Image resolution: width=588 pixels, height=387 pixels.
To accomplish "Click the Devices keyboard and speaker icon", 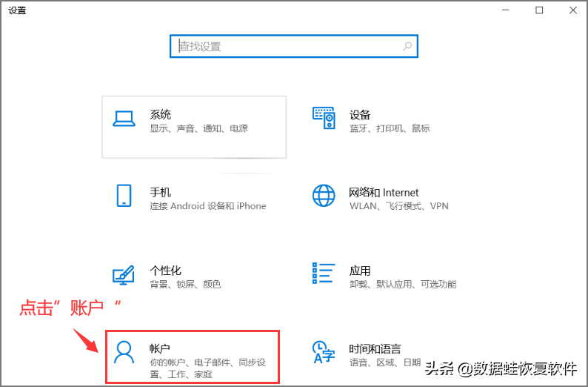I will [324, 118].
